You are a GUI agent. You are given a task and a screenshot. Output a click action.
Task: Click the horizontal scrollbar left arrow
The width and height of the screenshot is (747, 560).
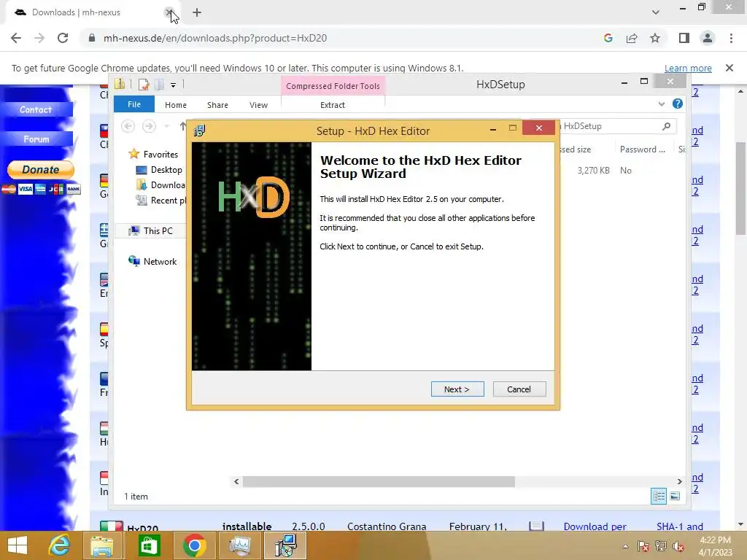pyautogui.click(x=236, y=481)
